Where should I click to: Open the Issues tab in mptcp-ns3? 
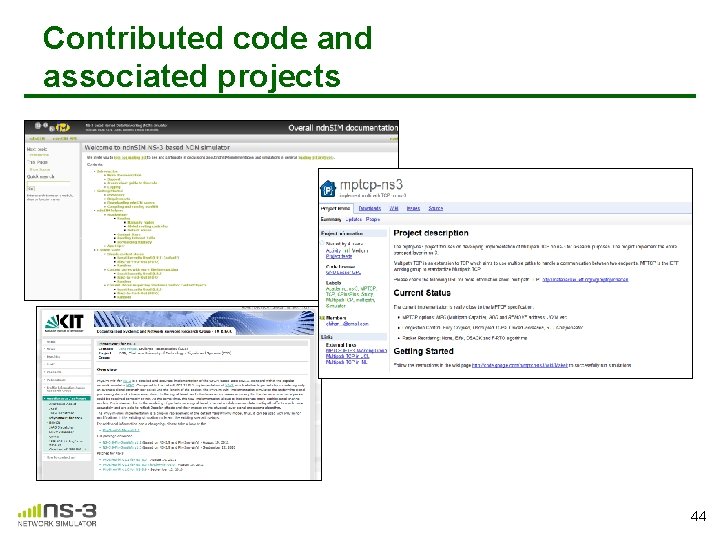pos(413,208)
